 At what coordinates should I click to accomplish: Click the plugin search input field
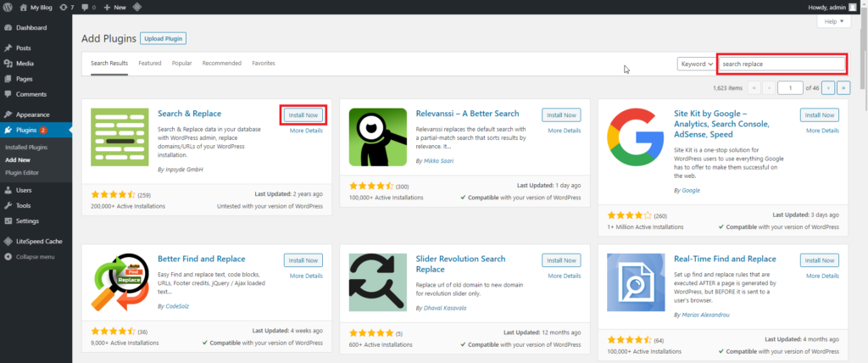click(x=782, y=64)
